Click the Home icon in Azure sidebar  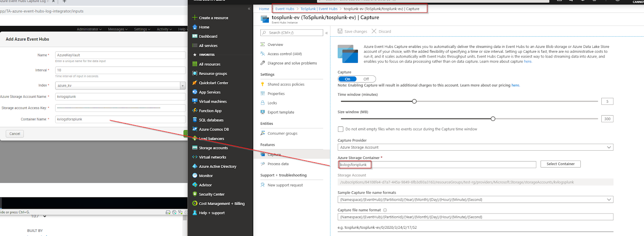click(195, 27)
